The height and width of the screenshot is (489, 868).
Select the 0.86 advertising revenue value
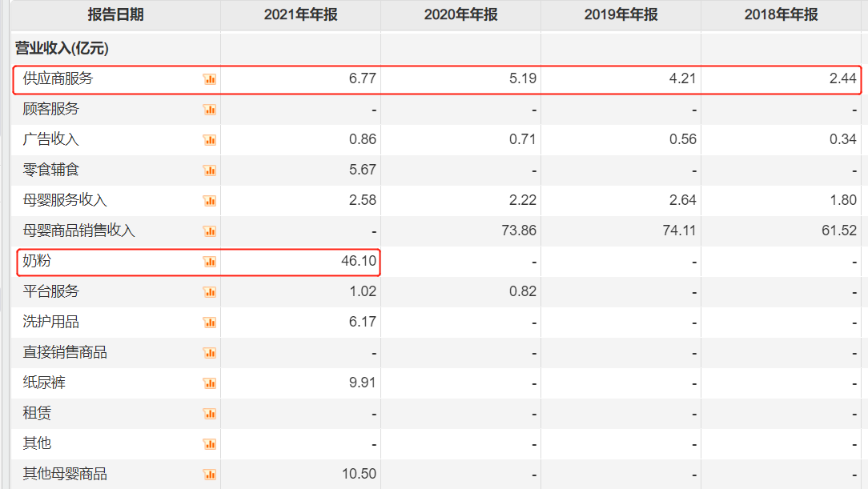click(x=363, y=139)
